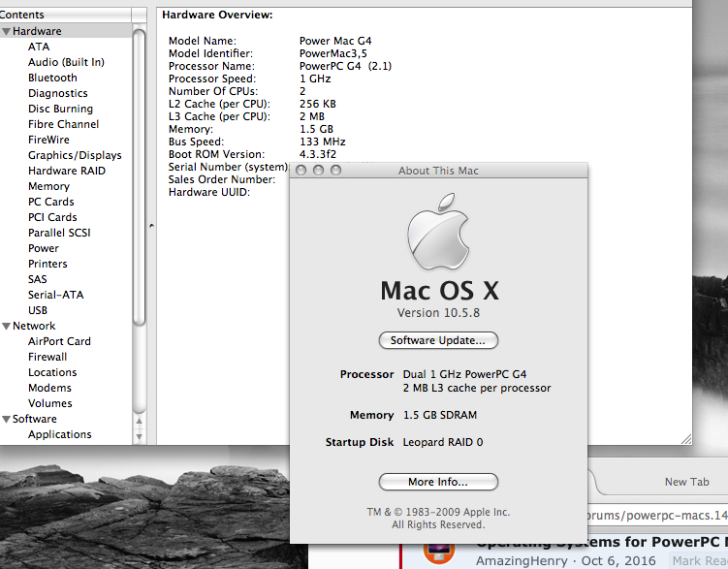Click Software Update button
Screen dimensions: 728x569
(x=438, y=340)
